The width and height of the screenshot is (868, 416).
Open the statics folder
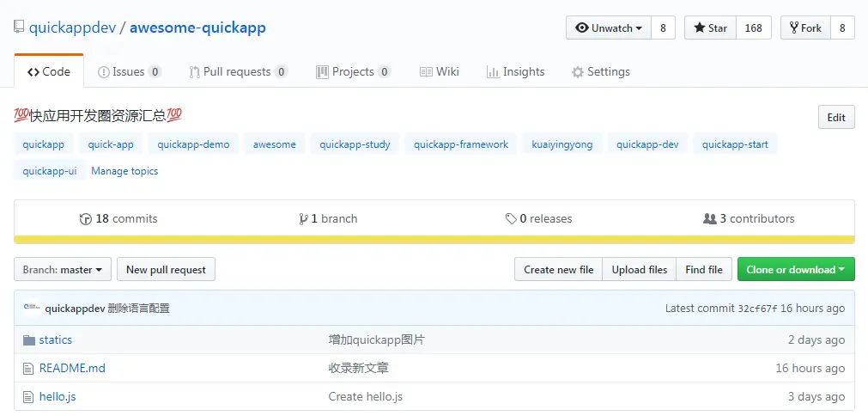coord(55,340)
